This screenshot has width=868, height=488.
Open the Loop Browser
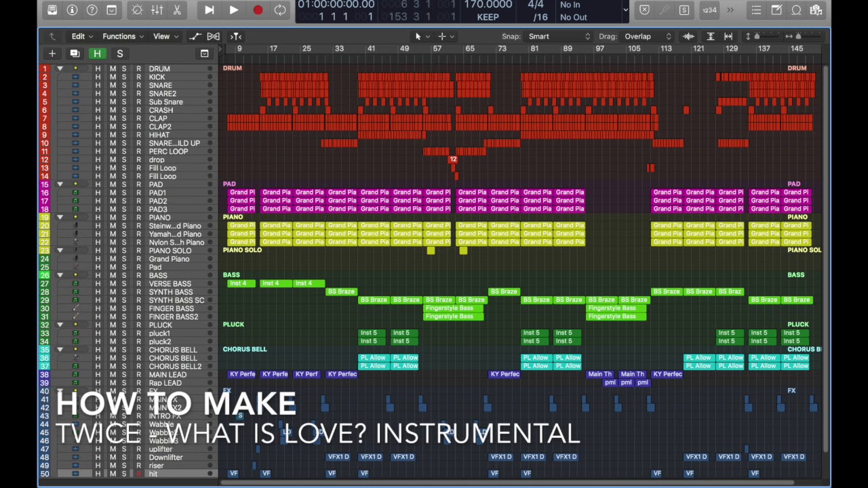(796, 10)
